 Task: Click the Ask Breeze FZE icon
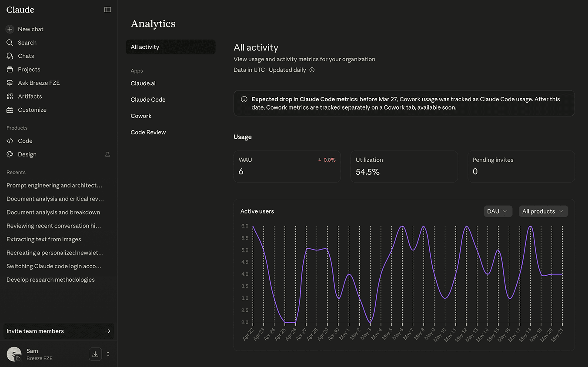10,83
